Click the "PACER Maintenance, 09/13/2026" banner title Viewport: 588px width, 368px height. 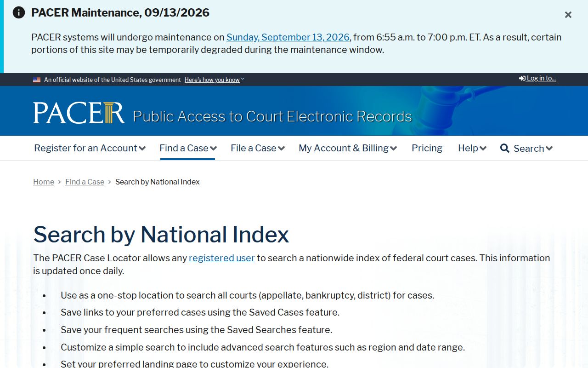point(120,12)
